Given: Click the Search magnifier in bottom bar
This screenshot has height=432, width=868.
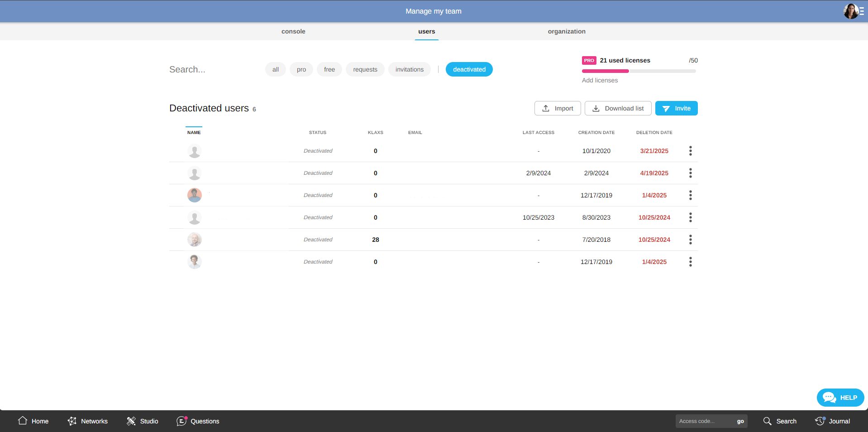Looking at the screenshot, I should click(768, 421).
